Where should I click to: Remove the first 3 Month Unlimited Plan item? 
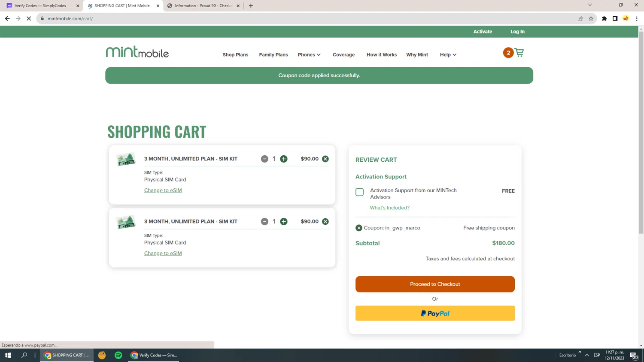click(x=325, y=159)
